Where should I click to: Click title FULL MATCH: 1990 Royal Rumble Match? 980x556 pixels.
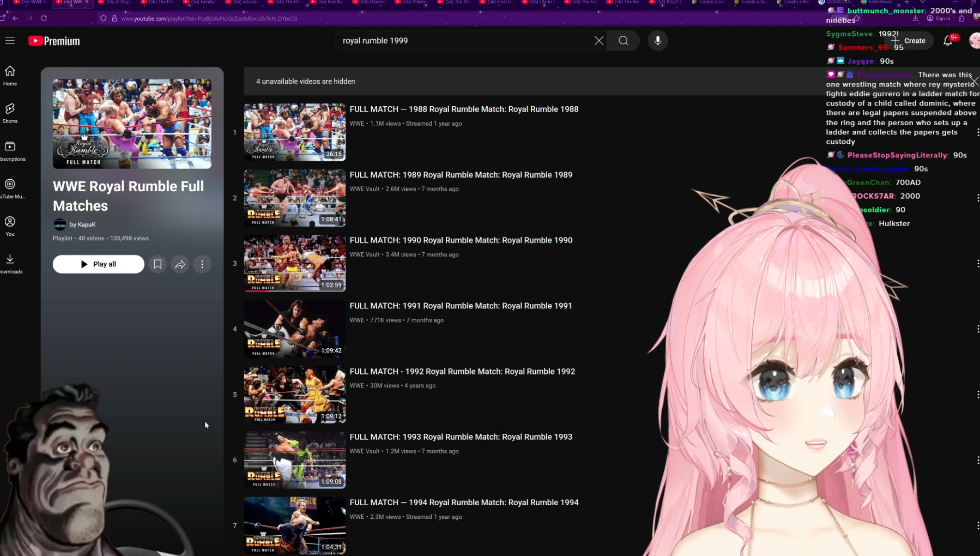click(461, 240)
